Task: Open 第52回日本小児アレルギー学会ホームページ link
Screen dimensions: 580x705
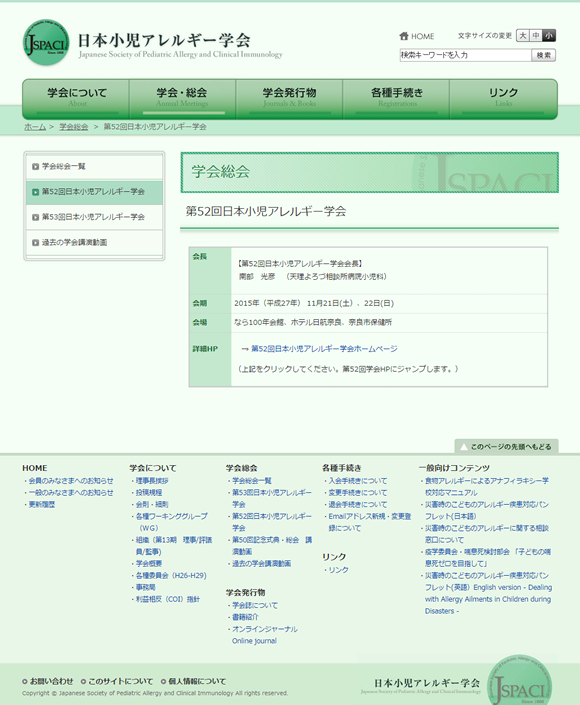Action: pyautogui.click(x=324, y=348)
